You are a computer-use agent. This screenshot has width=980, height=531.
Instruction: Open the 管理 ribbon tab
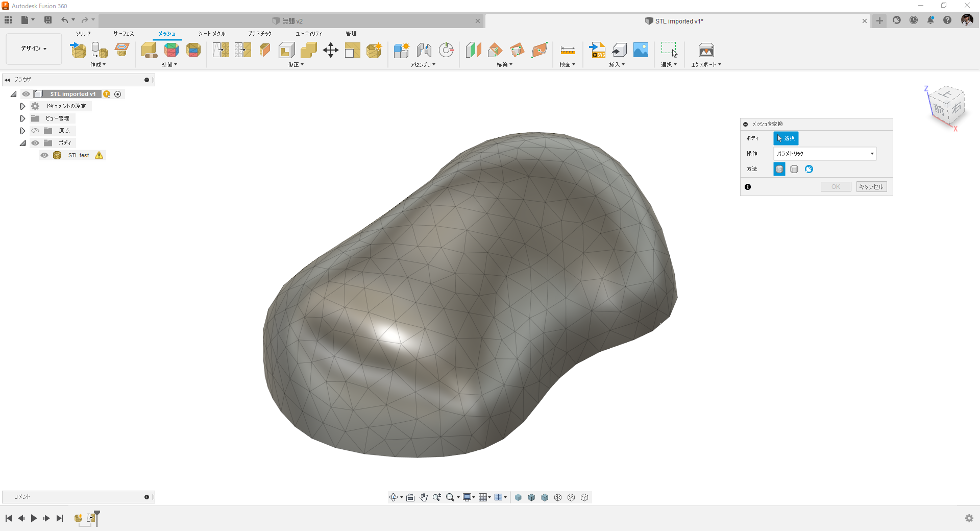click(x=352, y=33)
